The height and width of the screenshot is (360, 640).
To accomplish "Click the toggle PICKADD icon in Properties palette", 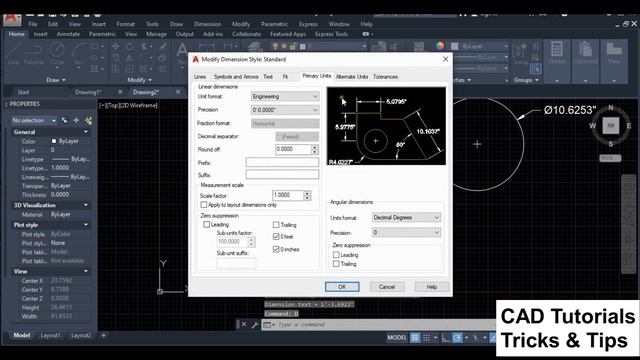I will [64, 120].
